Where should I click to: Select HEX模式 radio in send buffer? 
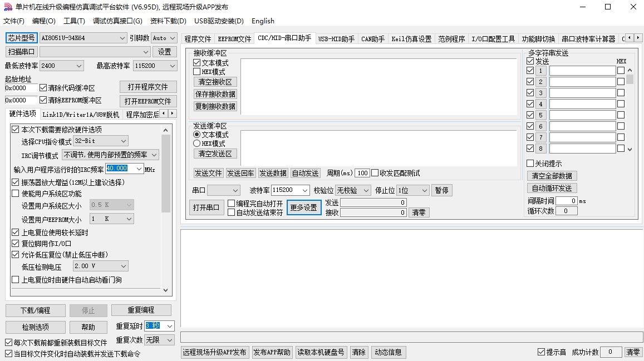click(x=196, y=144)
